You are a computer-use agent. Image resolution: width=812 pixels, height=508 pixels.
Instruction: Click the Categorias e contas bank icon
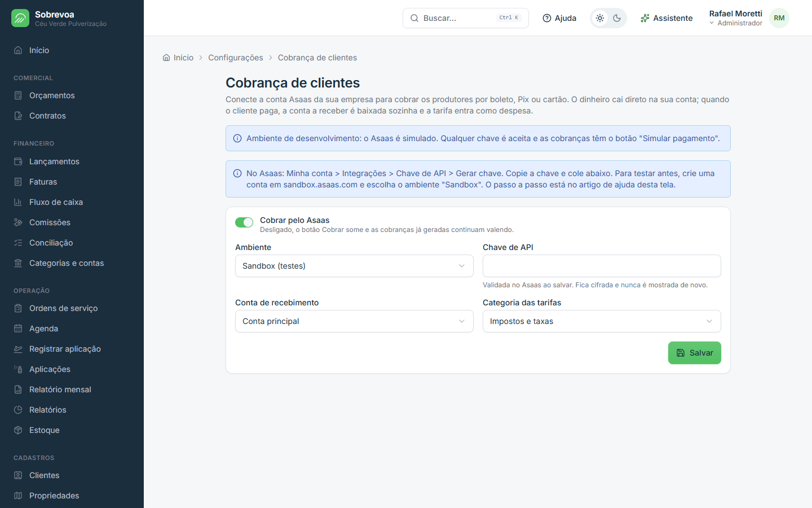pos(18,263)
